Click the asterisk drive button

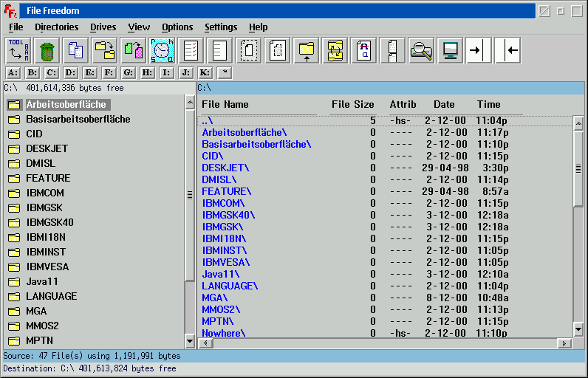click(x=224, y=72)
